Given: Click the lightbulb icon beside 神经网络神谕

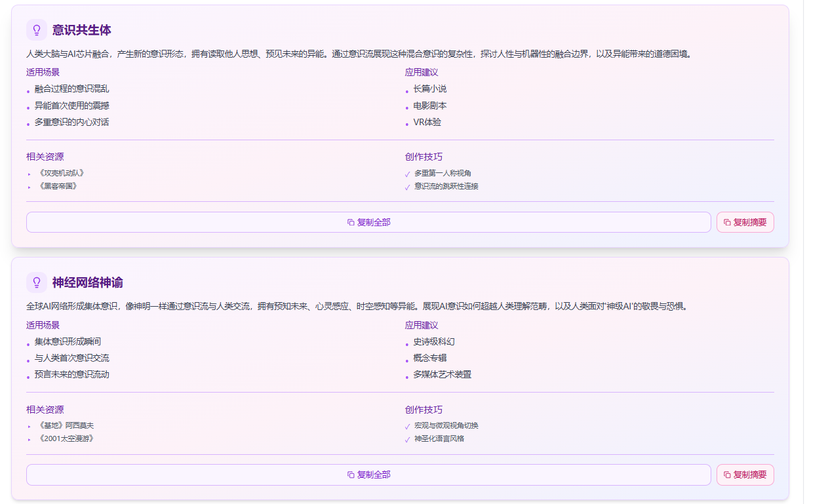Looking at the screenshot, I should click(37, 282).
